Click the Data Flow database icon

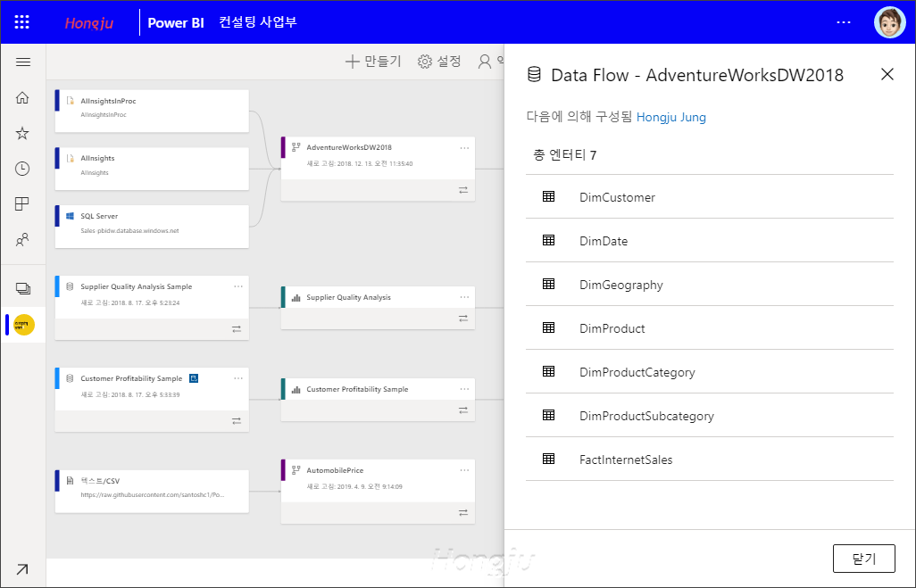[x=534, y=74]
